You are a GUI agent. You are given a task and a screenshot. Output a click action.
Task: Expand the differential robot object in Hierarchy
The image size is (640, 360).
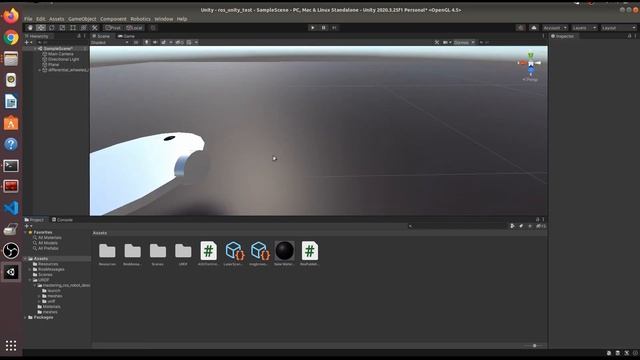[x=40, y=70]
